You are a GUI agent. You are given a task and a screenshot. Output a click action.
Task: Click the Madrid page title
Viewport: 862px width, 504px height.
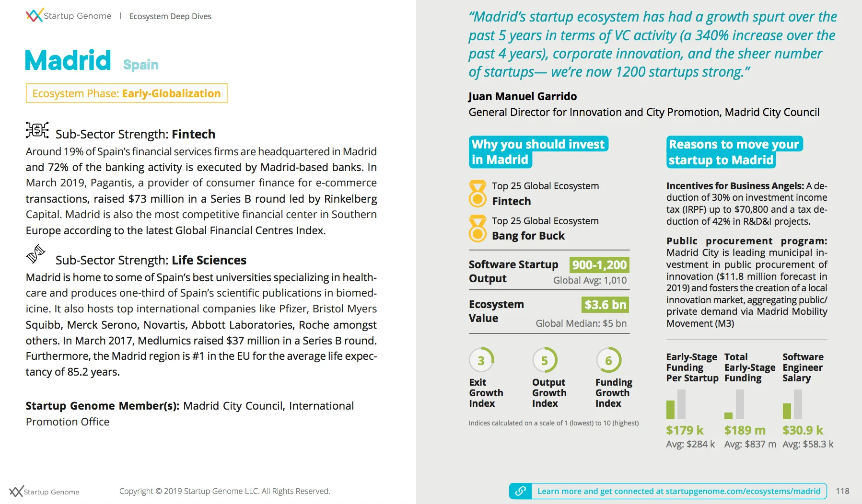(x=68, y=61)
